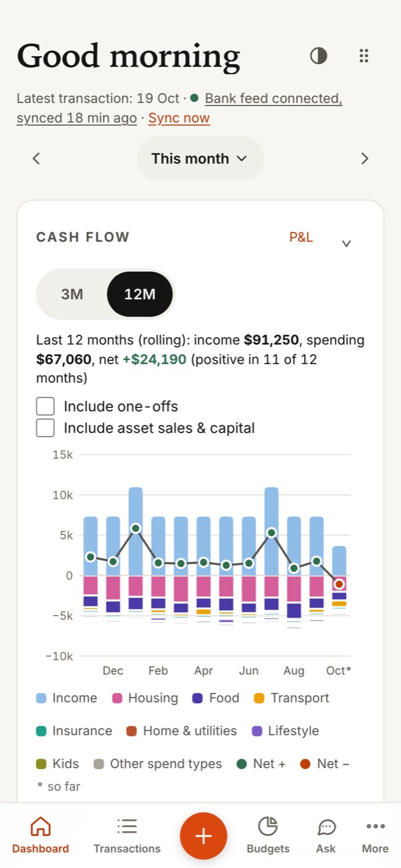The image size is (401, 868).
Task: Click the CASH FLOW card title
Action: 83,237
